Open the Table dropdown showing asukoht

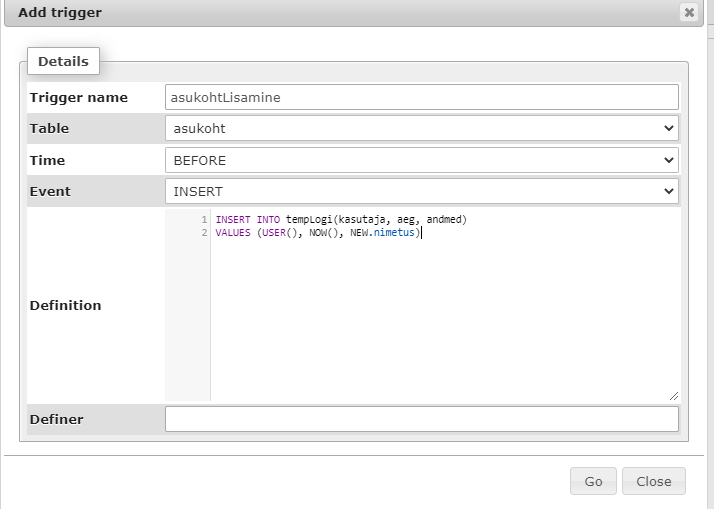tap(421, 128)
